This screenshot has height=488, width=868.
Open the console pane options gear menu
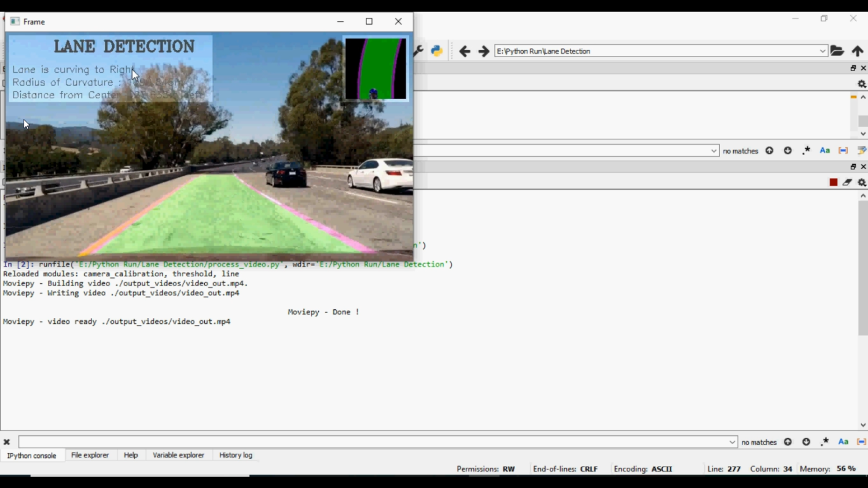[x=862, y=182]
